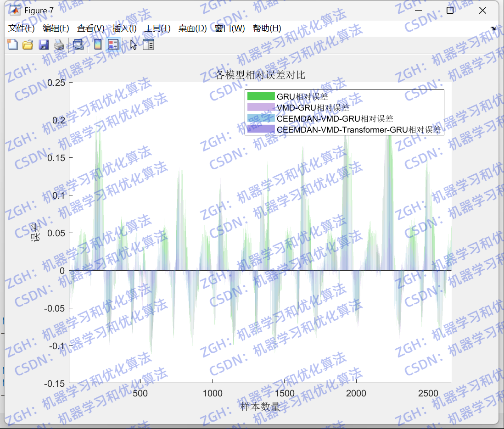The width and height of the screenshot is (504, 429).
Task: Open a file with the folder icon
Action: point(28,45)
